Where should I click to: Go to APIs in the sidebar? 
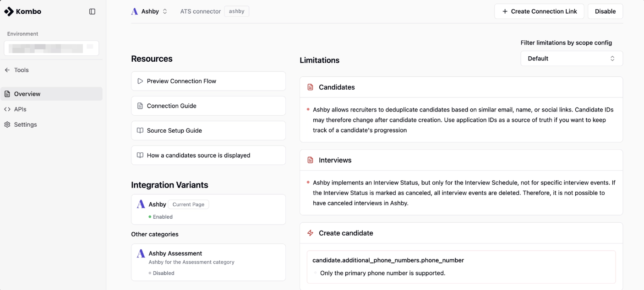[51, 109]
